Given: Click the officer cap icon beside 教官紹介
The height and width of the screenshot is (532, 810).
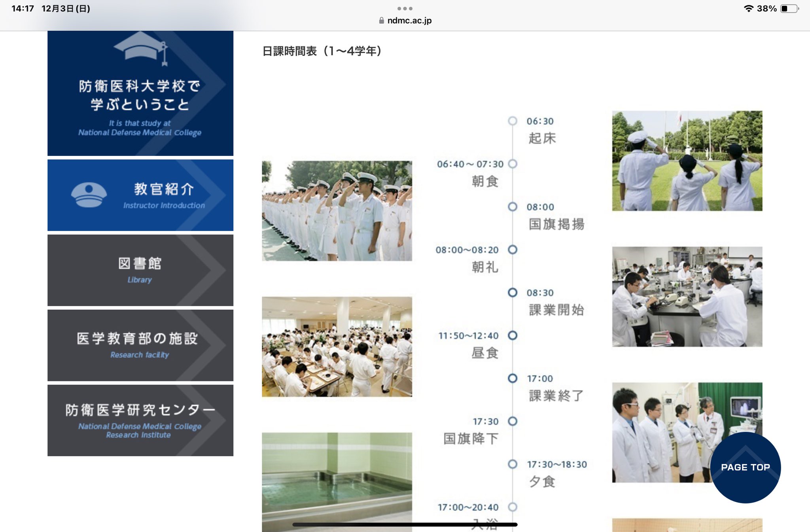Looking at the screenshot, I should point(89,195).
